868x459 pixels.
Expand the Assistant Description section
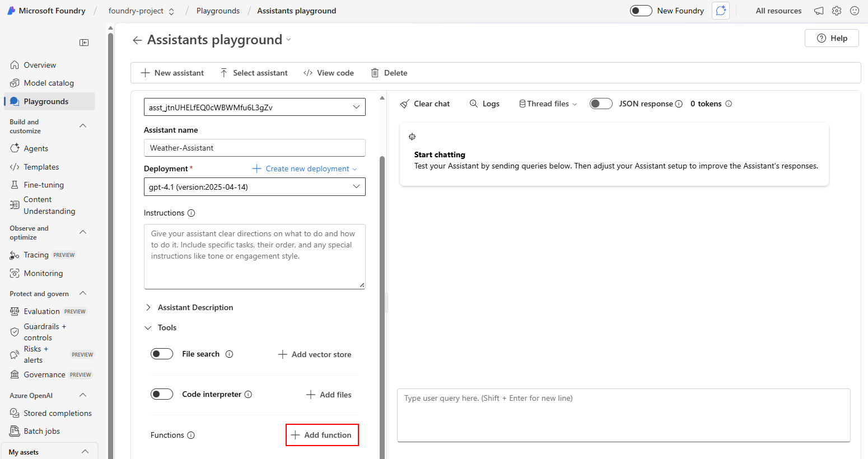coord(189,307)
